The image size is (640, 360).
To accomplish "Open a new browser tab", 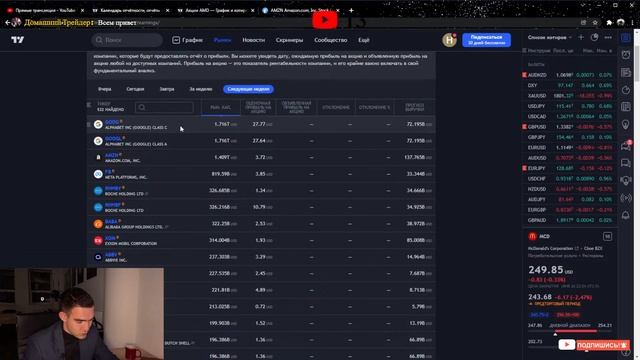I will (351, 10).
